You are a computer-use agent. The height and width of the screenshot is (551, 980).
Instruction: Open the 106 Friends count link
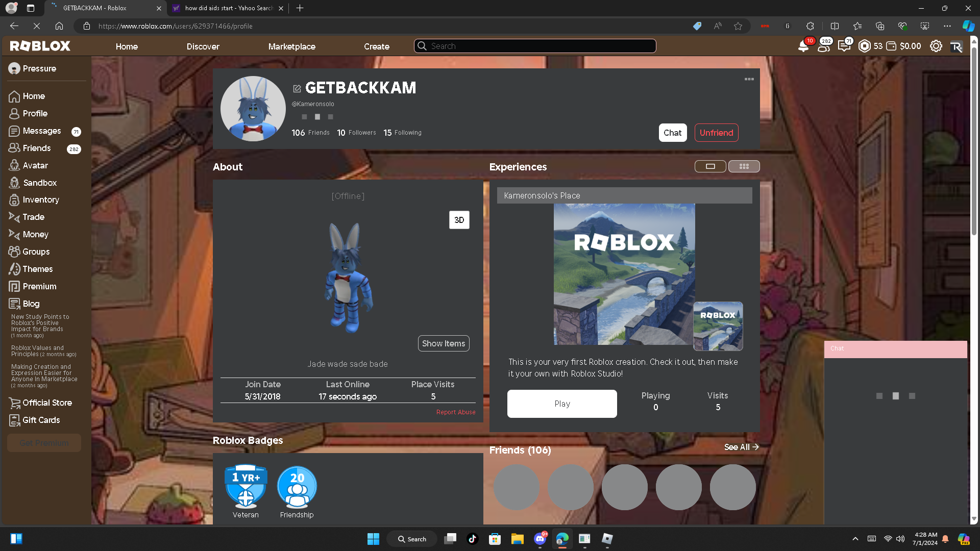point(310,133)
